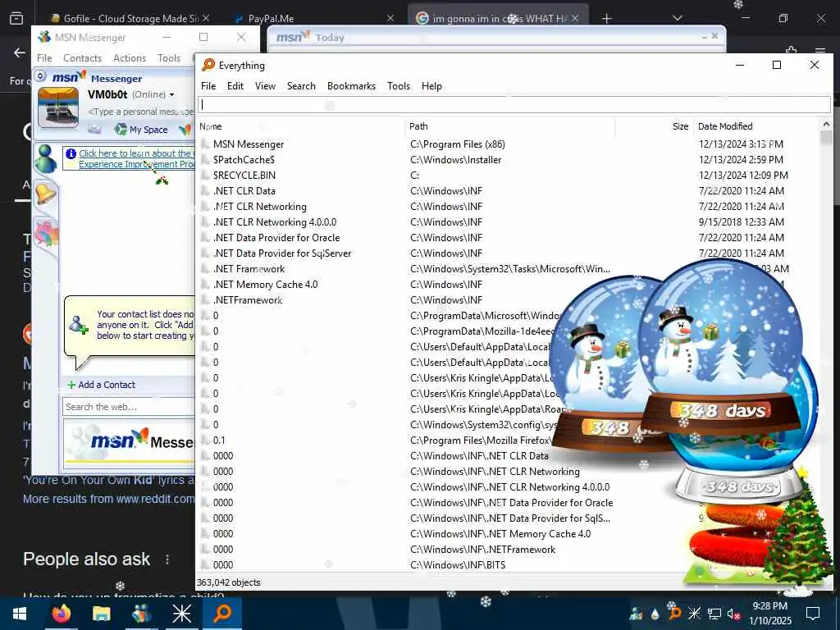Screen dimensions: 840x630
Task: Select .NET Data Provider for Oracle row
Action: 507,237
